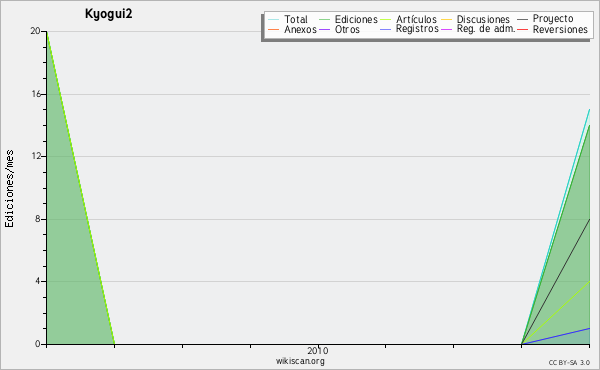Click the red Reversiones color line swatch

[522, 29]
